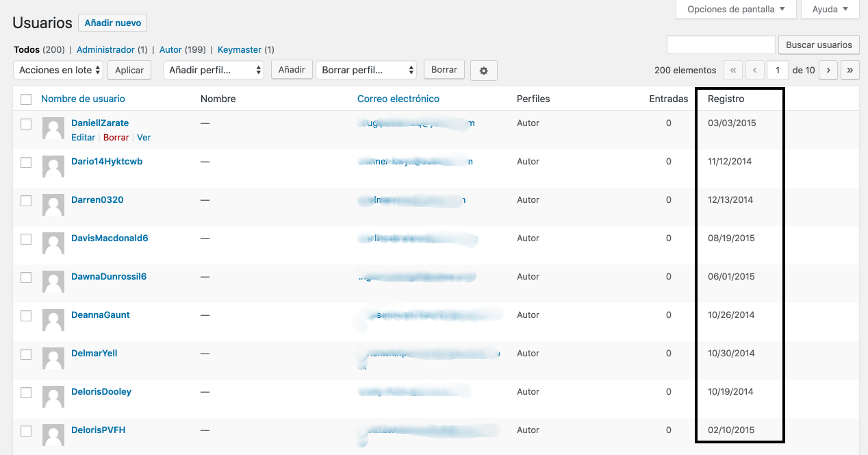Screen dimensions: 868x455
Task: Click the DaniellZarate avatar image
Action: pyautogui.click(x=53, y=129)
